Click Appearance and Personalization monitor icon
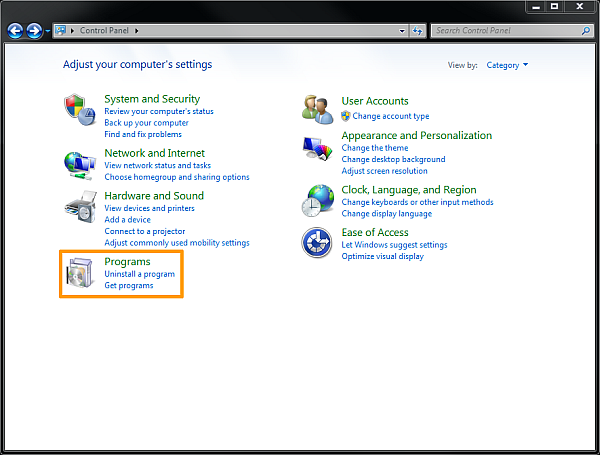 point(317,149)
